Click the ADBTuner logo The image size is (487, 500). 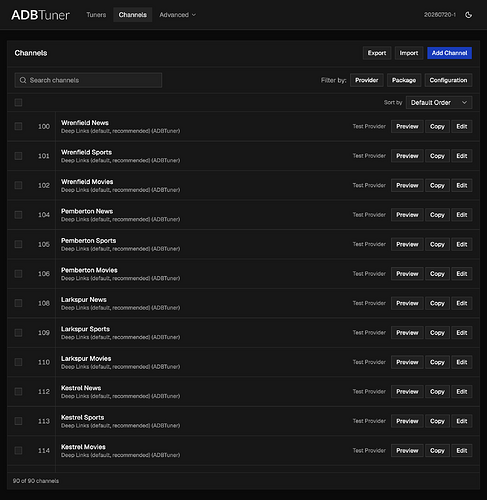[x=40, y=15]
